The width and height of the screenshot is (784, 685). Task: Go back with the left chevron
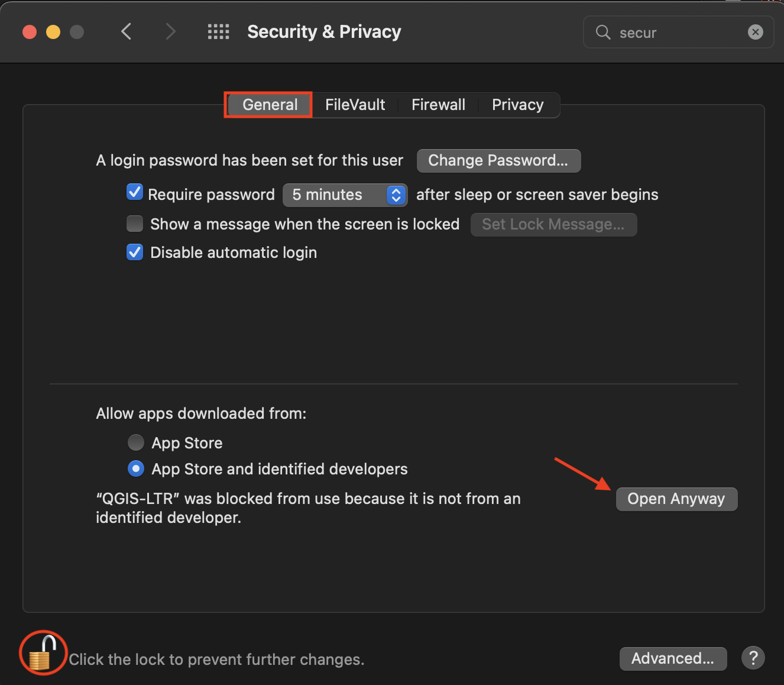pyautogui.click(x=126, y=31)
